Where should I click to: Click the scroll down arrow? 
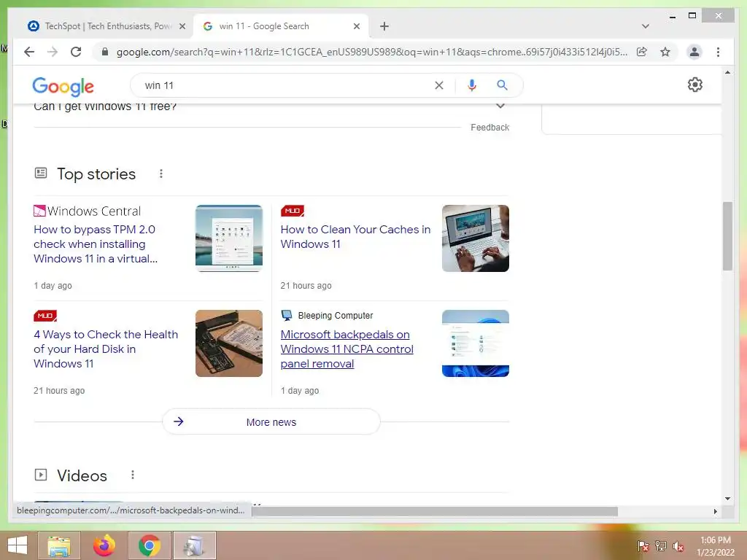(x=727, y=499)
